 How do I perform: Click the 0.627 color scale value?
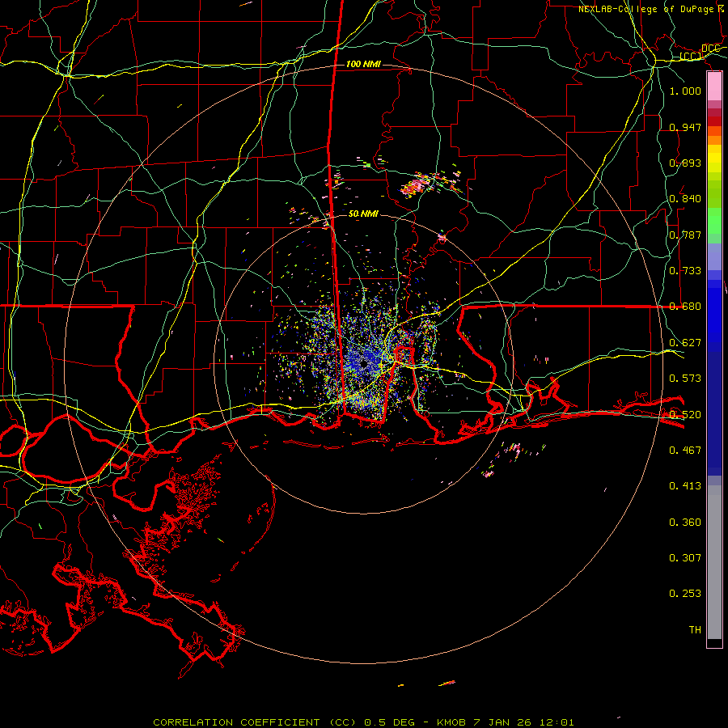pos(685,343)
